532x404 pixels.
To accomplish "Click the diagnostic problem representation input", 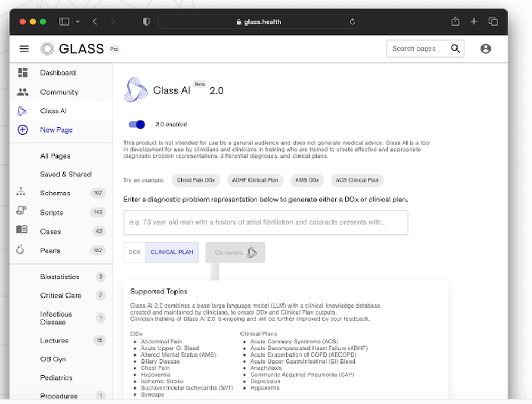I will (x=265, y=222).
